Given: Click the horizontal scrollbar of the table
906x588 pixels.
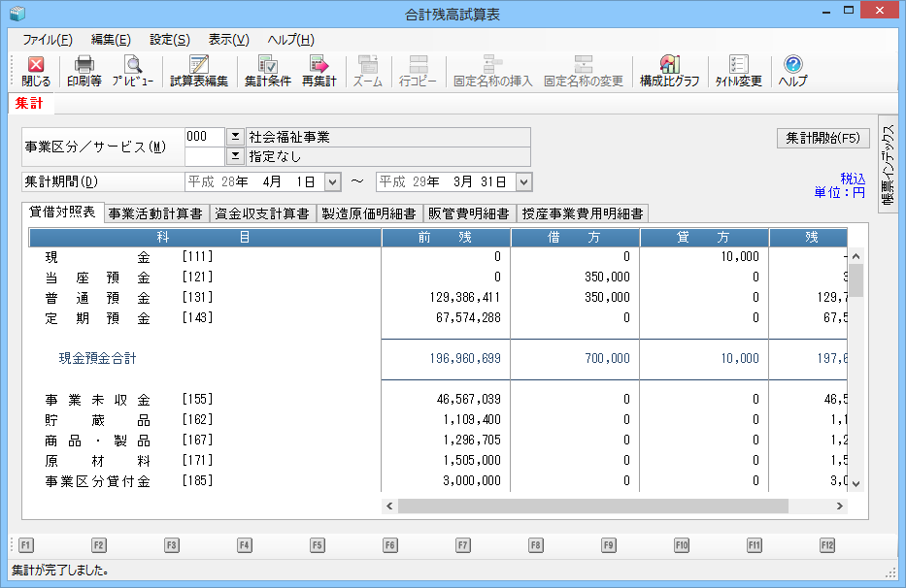Looking at the screenshot, I should click(583, 506).
